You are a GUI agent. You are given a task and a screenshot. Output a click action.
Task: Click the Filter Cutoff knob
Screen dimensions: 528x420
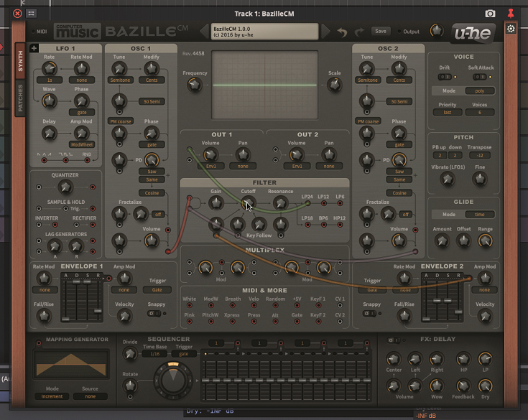[248, 203]
